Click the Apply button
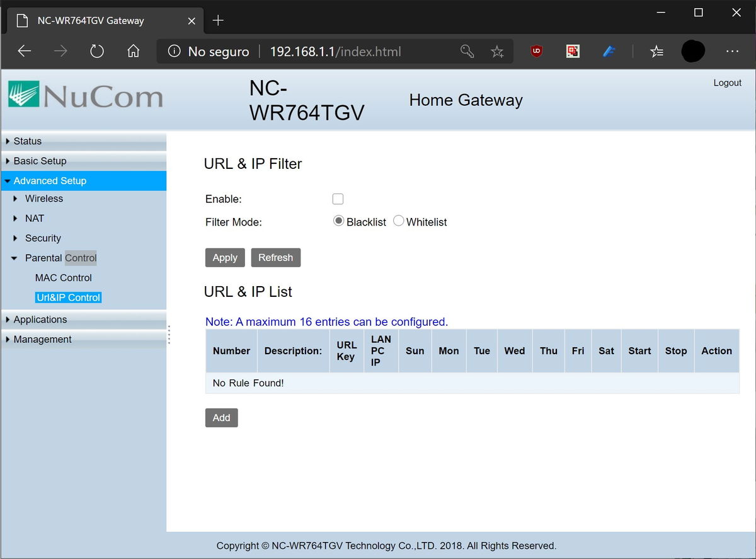Viewport: 756px width, 559px height. pyautogui.click(x=224, y=257)
